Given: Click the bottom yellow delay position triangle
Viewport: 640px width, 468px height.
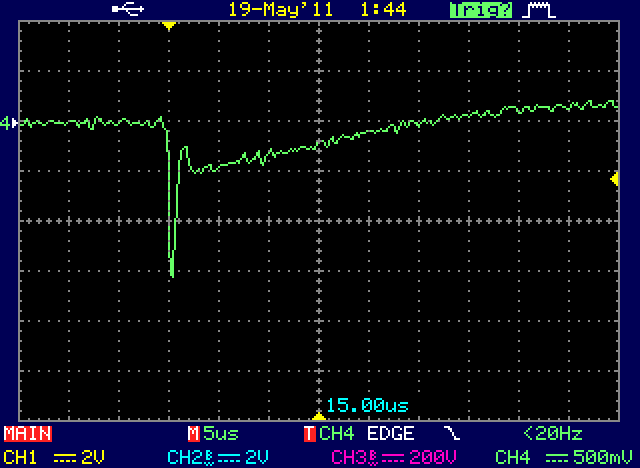Looking at the screenshot, I should point(319,416).
